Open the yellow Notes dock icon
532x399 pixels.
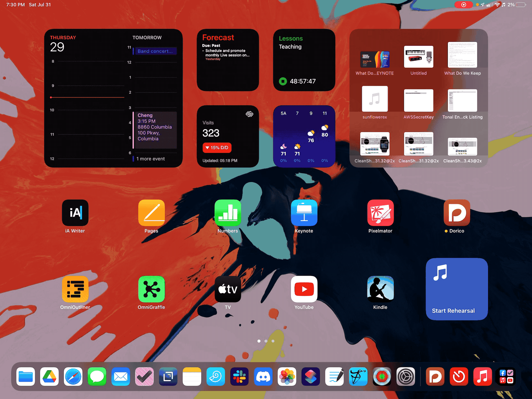(x=192, y=377)
